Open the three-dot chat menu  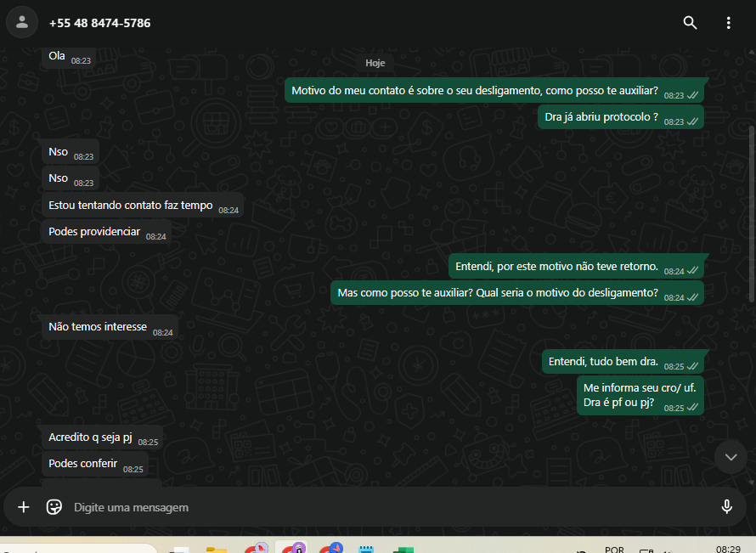728,23
